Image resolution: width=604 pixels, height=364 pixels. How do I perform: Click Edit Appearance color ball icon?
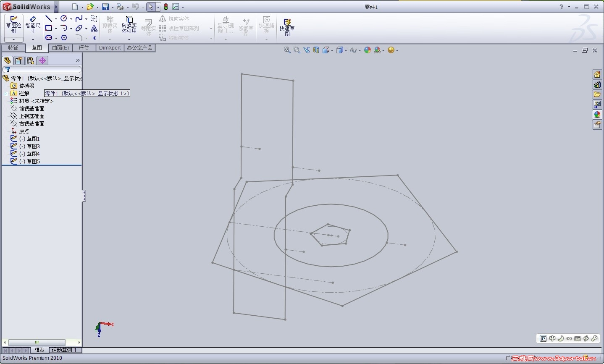point(368,50)
